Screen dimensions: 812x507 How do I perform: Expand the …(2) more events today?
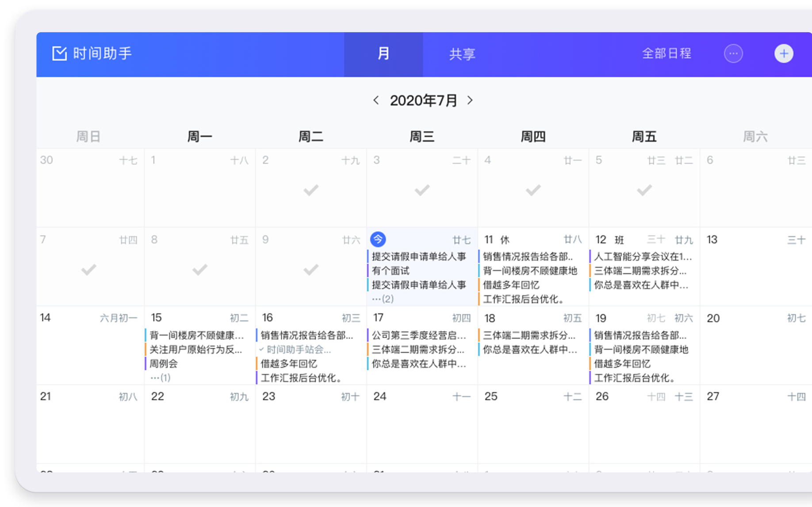[383, 299]
